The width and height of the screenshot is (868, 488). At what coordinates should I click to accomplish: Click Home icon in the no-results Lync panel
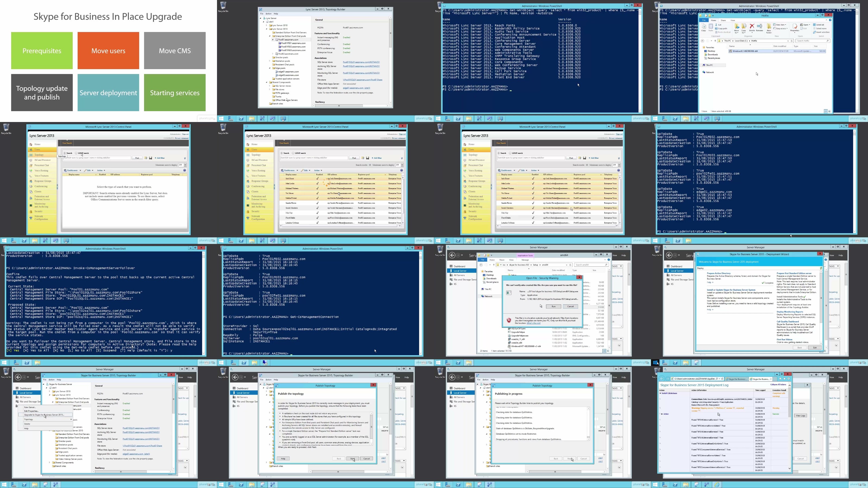point(31,144)
